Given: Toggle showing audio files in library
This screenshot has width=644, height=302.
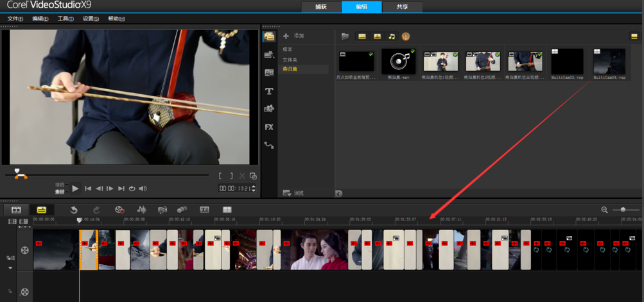Looking at the screenshot, I should pyautogui.click(x=392, y=37).
